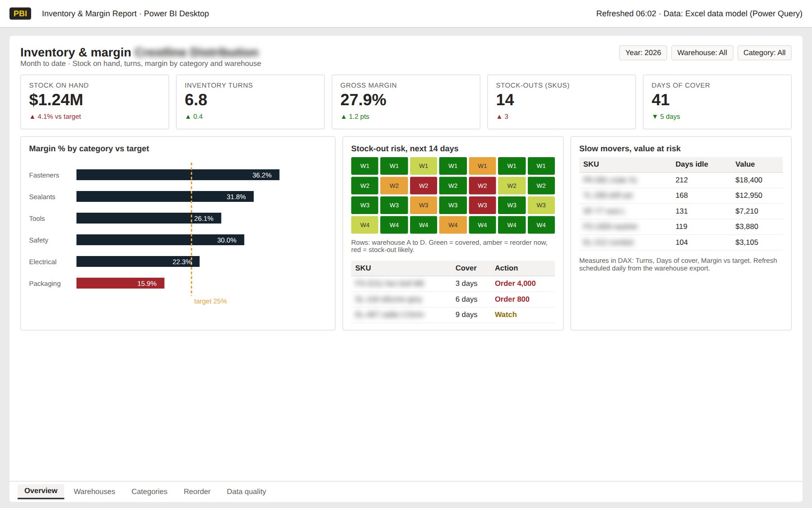Click the Watch action
The image size is (812, 508).
pos(506,315)
